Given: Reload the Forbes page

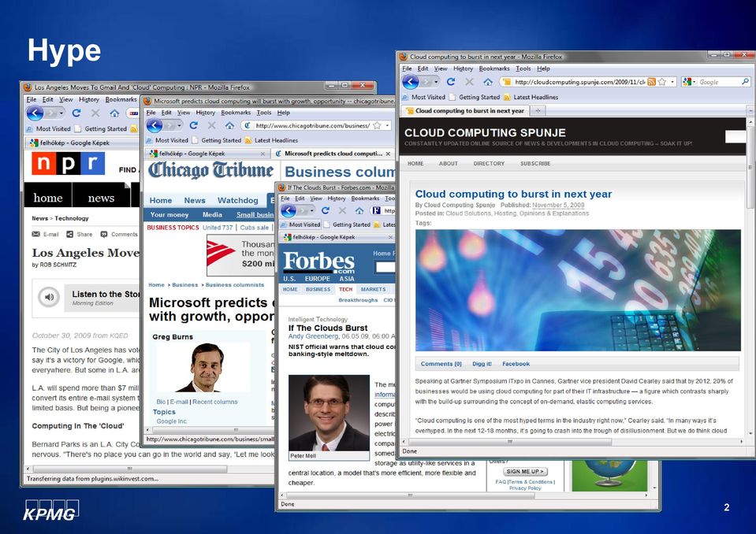Looking at the screenshot, I should point(326,210).
